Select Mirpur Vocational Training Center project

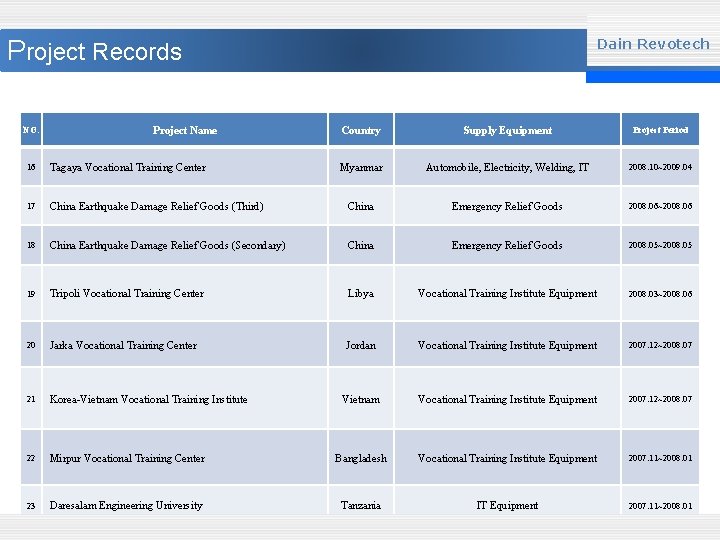[x=127, y=458]
